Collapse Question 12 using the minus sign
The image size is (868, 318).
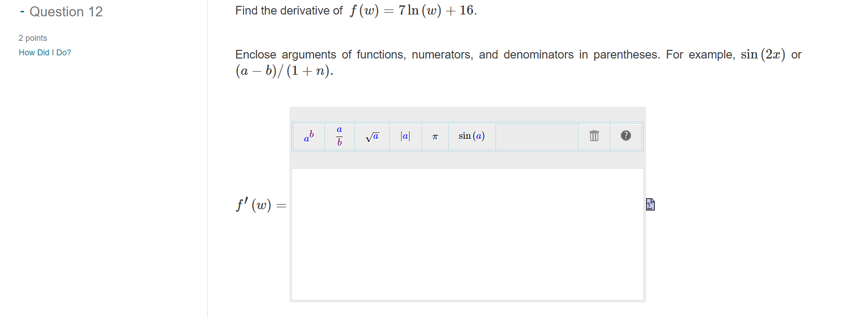(x=22, y=12)
